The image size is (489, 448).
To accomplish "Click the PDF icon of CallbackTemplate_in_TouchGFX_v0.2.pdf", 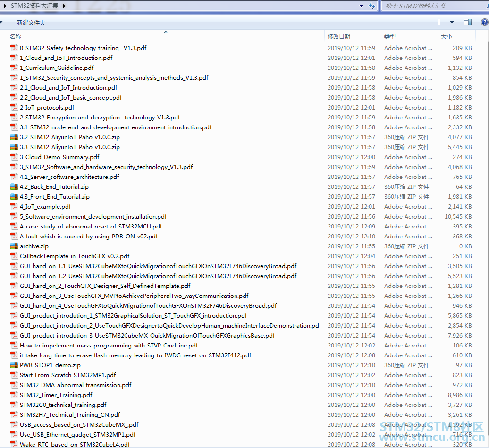I will (x=14, y=256).
